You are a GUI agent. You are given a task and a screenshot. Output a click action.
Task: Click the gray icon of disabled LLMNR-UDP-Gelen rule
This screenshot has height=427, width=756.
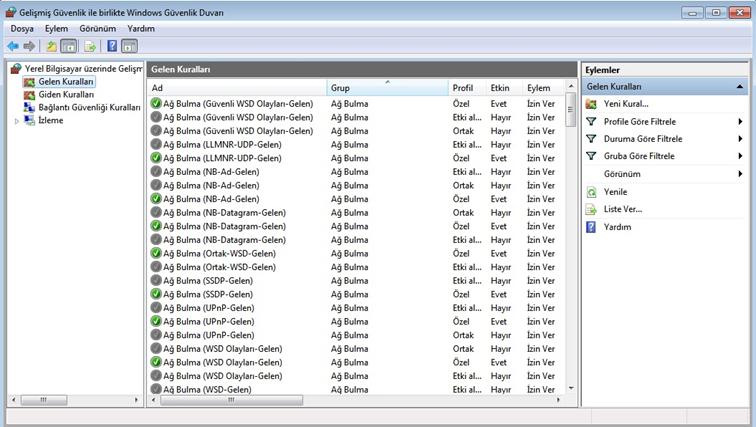[156, 144]
